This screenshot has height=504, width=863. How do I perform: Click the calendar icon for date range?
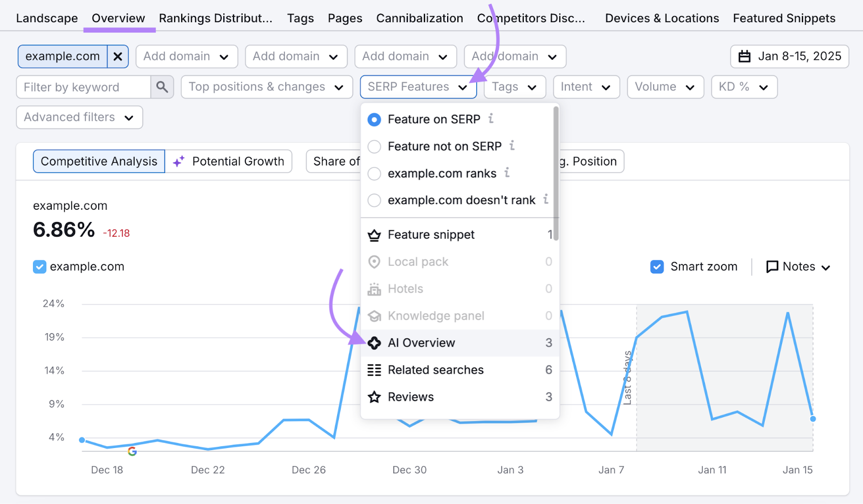click(744, 57)
